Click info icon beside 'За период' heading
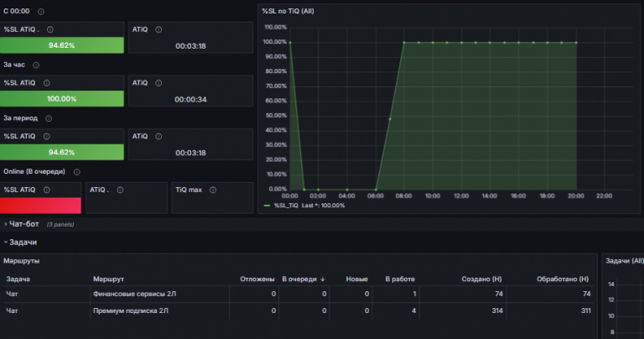 [x=49, y=118]
